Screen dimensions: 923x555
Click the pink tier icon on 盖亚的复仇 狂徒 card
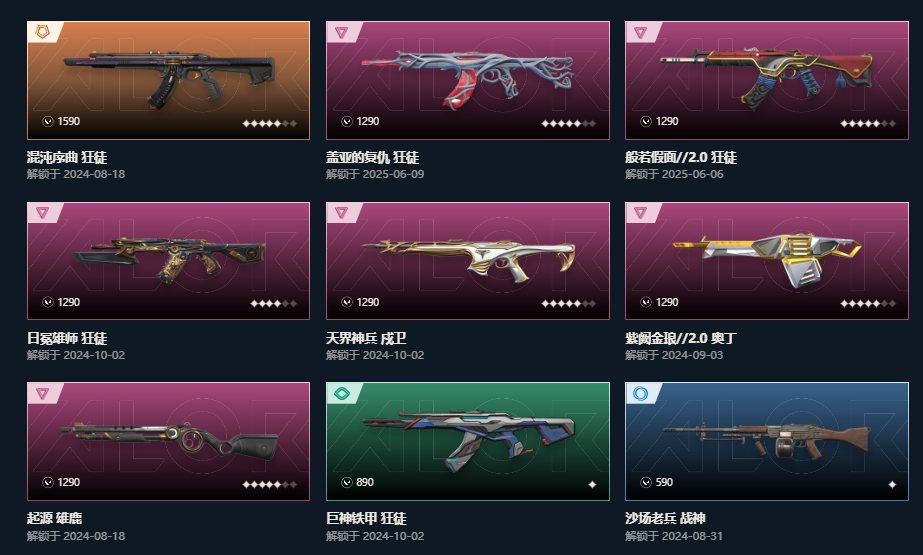point(341,32)
